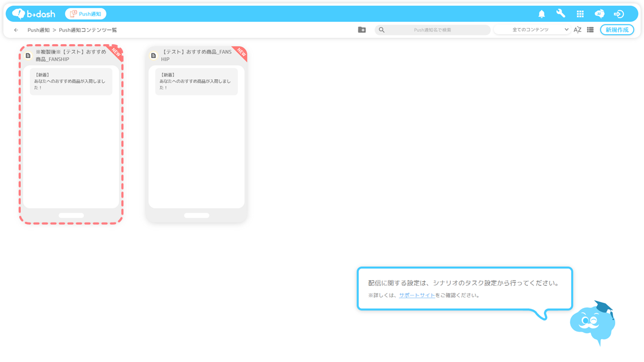This screenshot has height=362, width=644.
Task: Click document icon on the duplicated content card
Action: [x=28, y=55]
